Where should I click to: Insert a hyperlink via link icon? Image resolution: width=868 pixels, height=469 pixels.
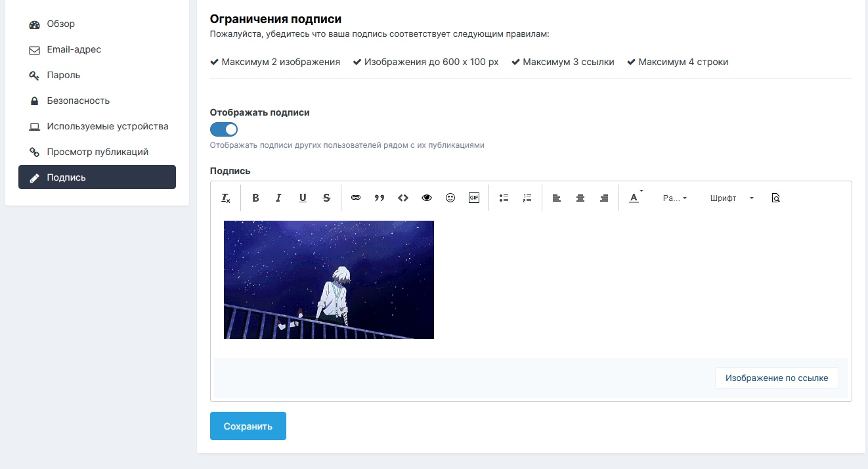point(356,198)
